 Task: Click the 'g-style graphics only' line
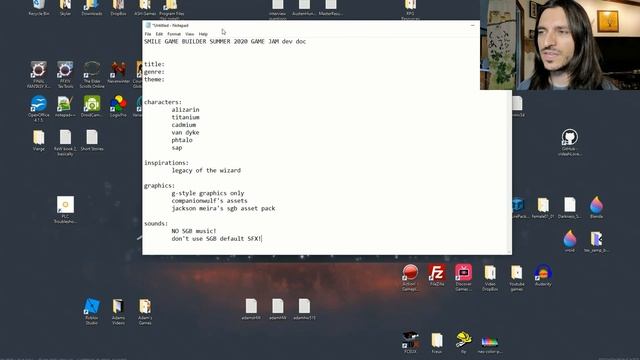[208, 193]
